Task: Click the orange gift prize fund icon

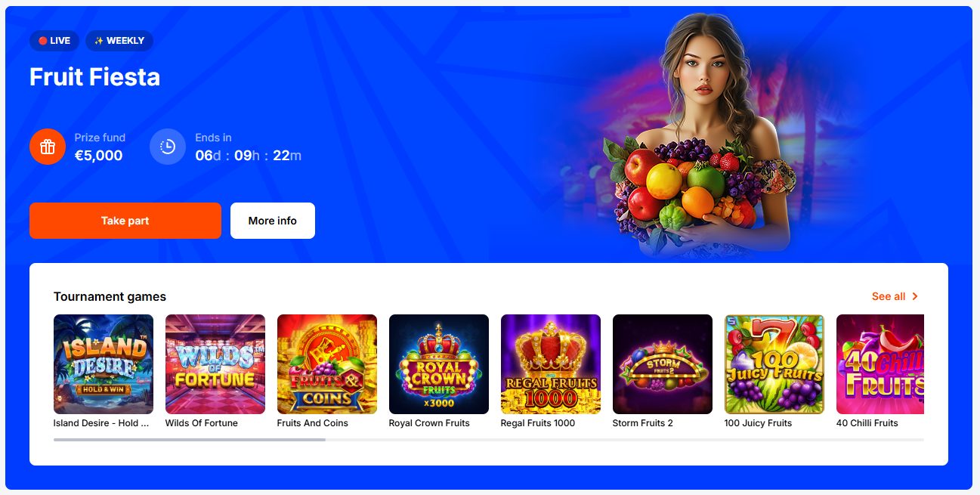Action: tap(48, 147)
